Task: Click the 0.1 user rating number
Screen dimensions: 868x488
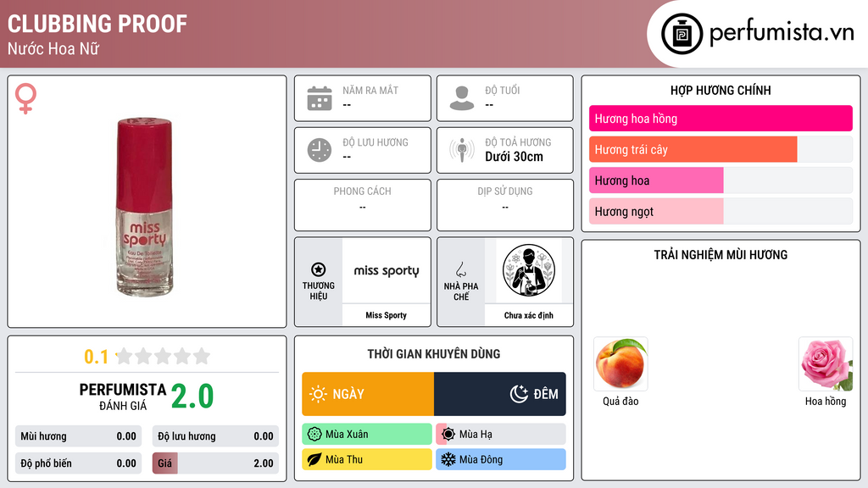Action: click(x=96, y=357)
